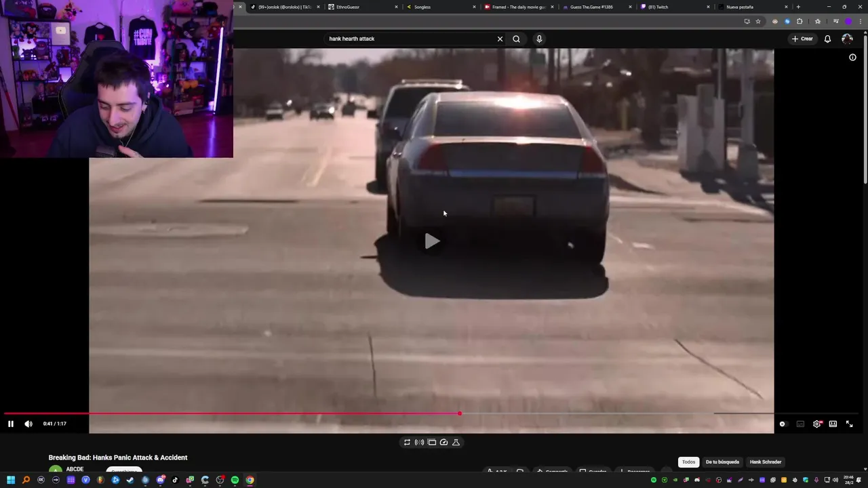
Task: Toggle the subtitles button in the player
Action: (800, 424)
